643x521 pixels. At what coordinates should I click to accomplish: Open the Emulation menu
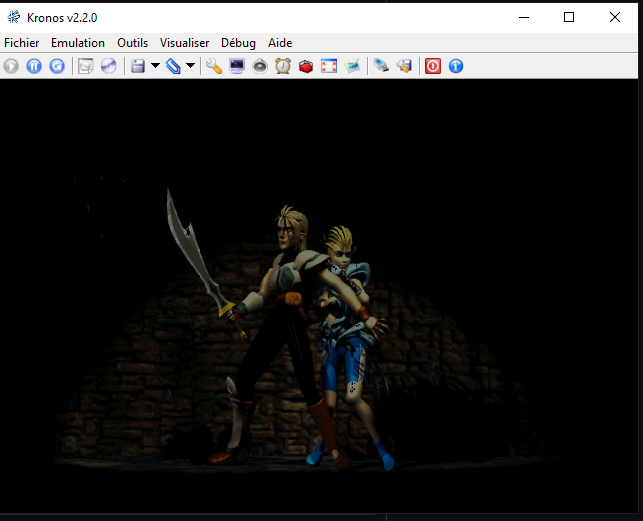click(78, 43)
